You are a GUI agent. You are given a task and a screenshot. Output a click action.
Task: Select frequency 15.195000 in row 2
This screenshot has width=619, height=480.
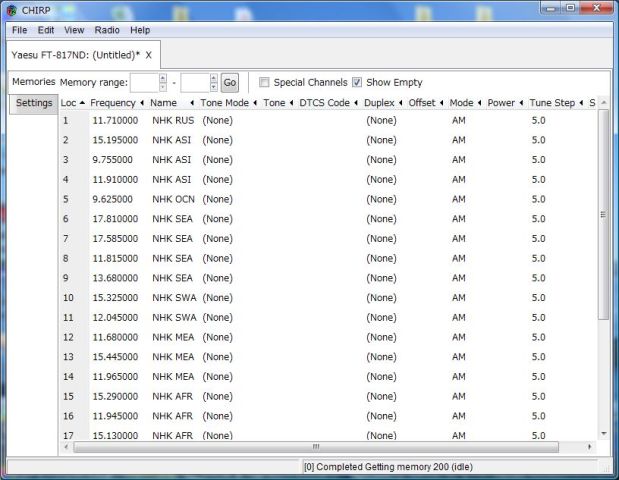(x=115, y=140)
